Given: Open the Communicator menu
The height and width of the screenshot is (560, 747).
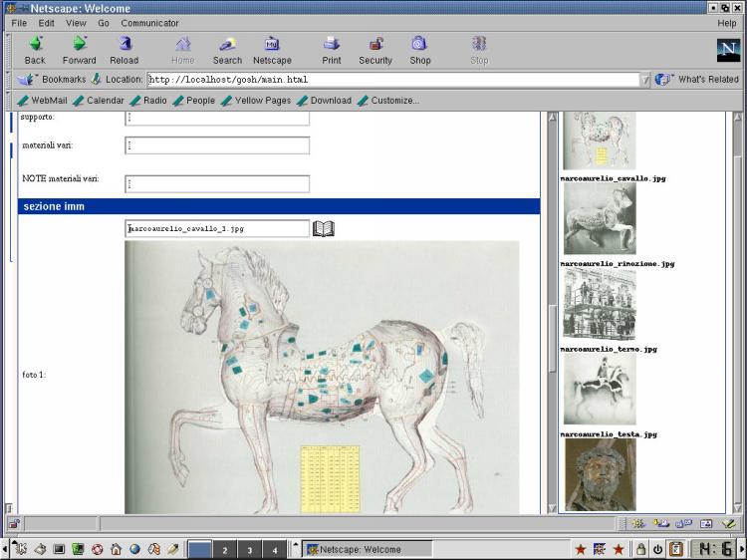Looking at the screenshot, I should (149, 23).
